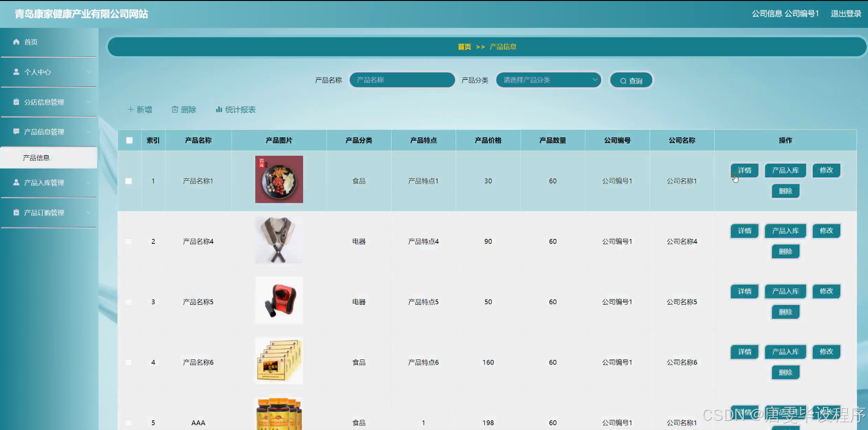This screenshot has height=430, width=868.
Task: Click boxed product image of 产品名称6
Action: [279, 360]
